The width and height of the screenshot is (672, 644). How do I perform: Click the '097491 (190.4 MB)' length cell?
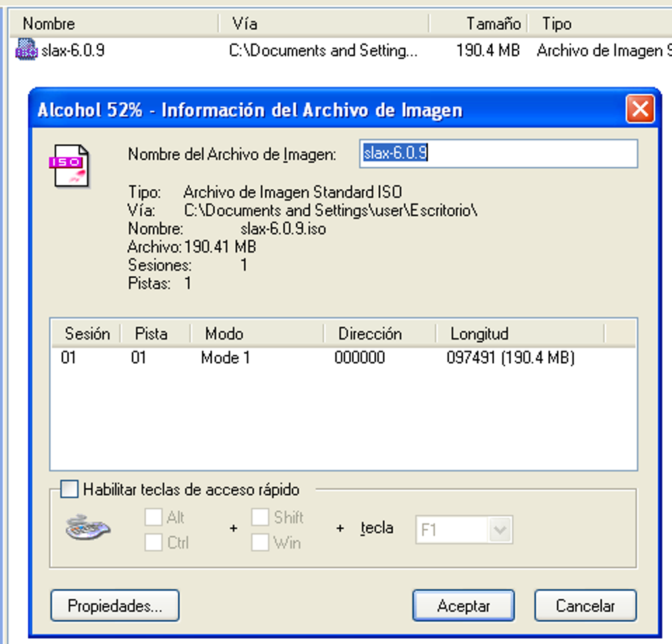pyautogui.click(x=511, y=357)
